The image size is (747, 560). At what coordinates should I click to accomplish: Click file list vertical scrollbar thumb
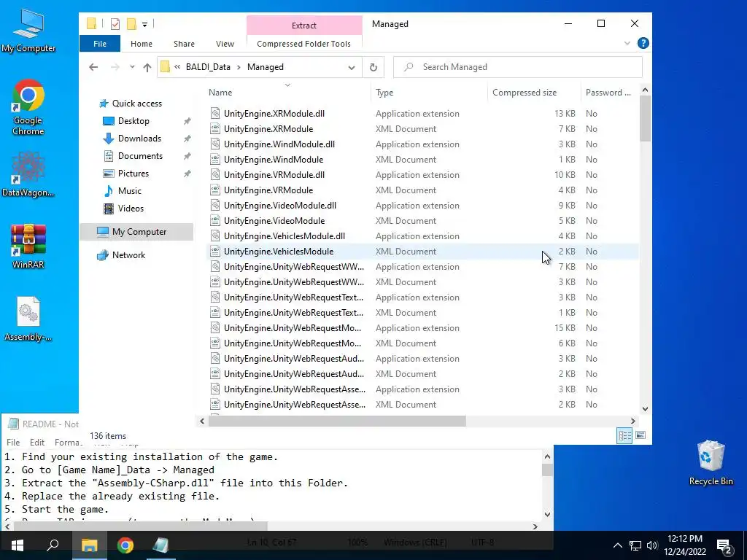click(645, 118)
